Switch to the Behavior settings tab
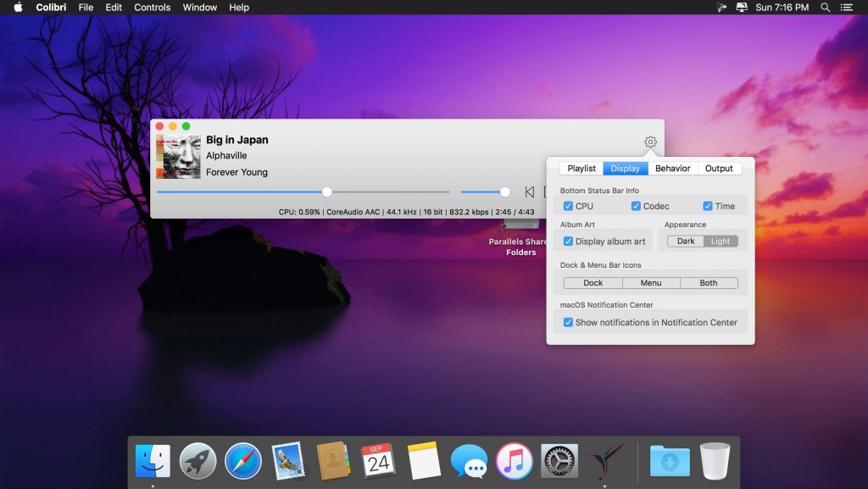 click(672, 169)
